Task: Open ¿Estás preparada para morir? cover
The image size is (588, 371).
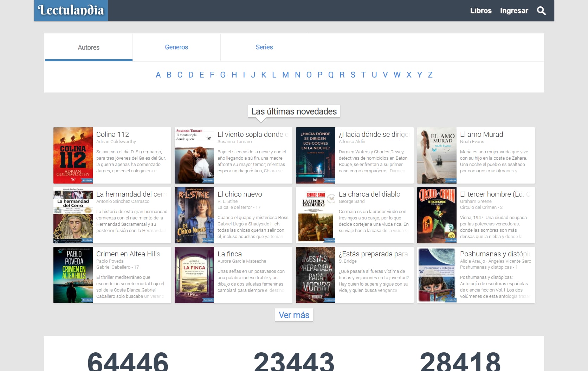Action: 316,275
